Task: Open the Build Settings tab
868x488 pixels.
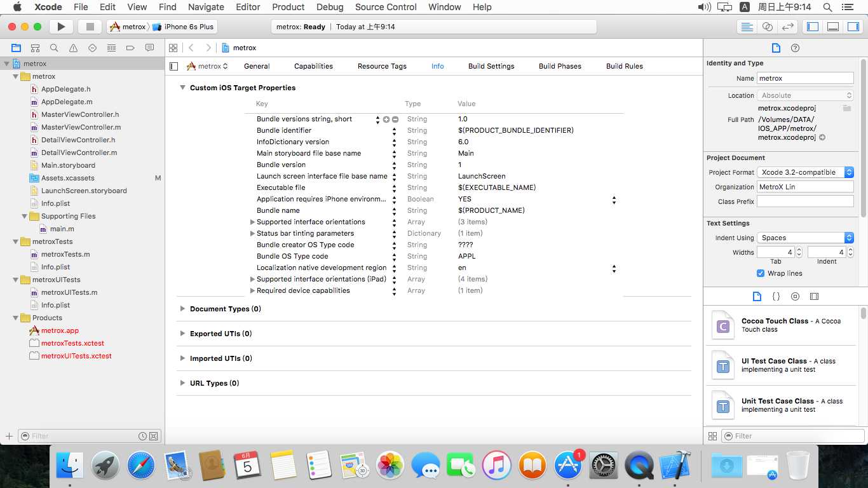Action: [x=491, y=66]
